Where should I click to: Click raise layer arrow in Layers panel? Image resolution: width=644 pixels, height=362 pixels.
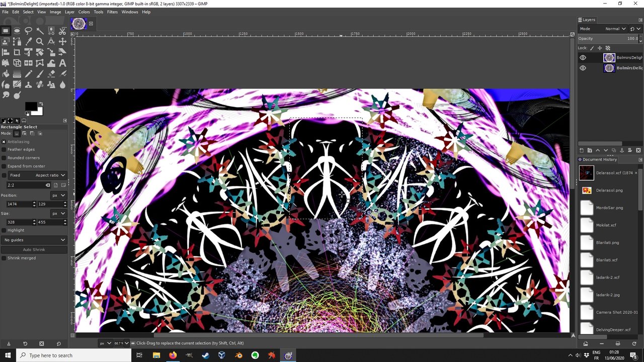click(x=598, y=150)
